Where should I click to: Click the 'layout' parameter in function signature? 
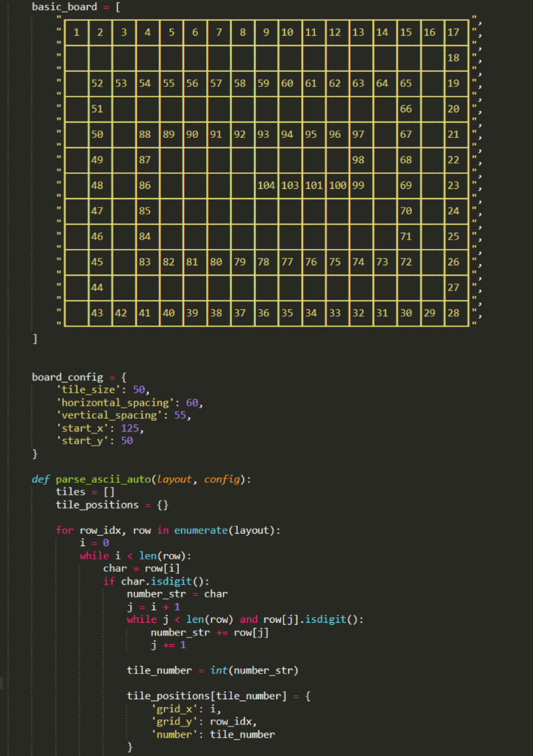tap(174, 479)
